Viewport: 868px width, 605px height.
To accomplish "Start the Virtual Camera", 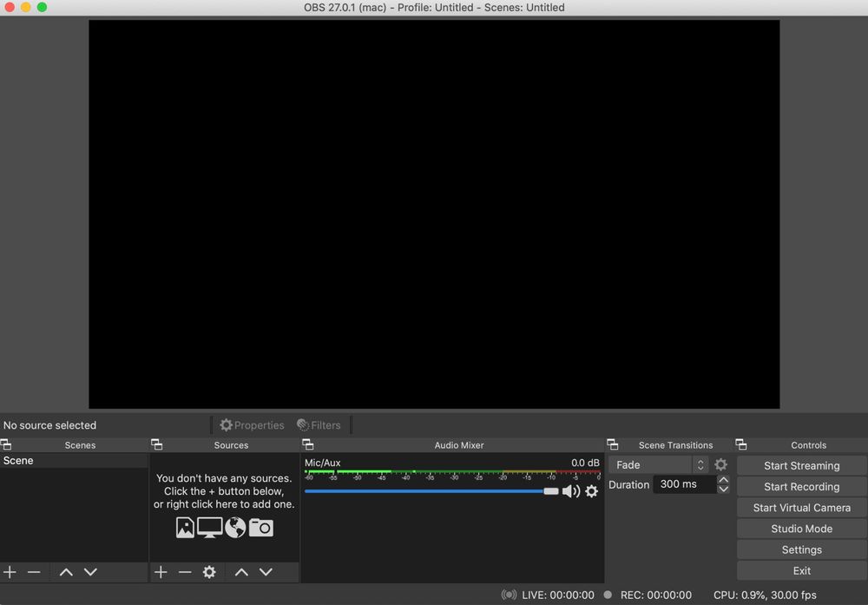I will [x=799, y=508].
